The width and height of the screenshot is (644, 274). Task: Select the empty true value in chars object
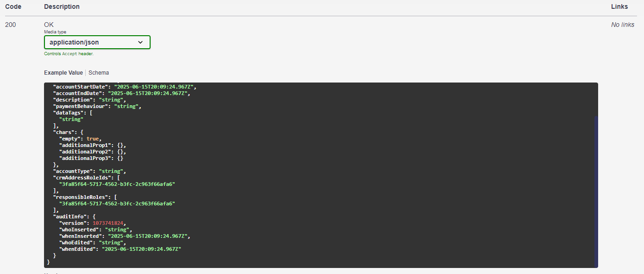(x=92, y=138)
